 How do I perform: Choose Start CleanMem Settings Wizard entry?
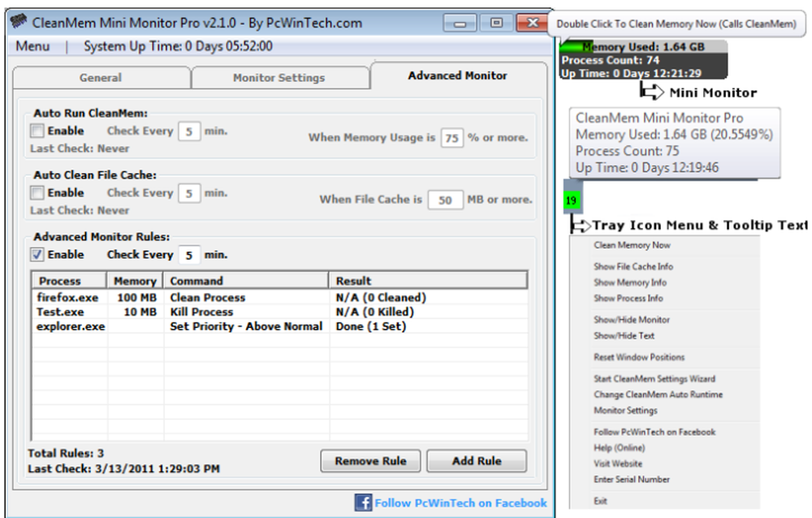[654, 378]
